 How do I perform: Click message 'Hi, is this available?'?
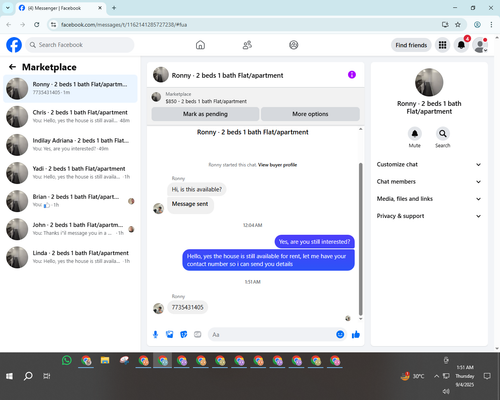click(197, 189)
